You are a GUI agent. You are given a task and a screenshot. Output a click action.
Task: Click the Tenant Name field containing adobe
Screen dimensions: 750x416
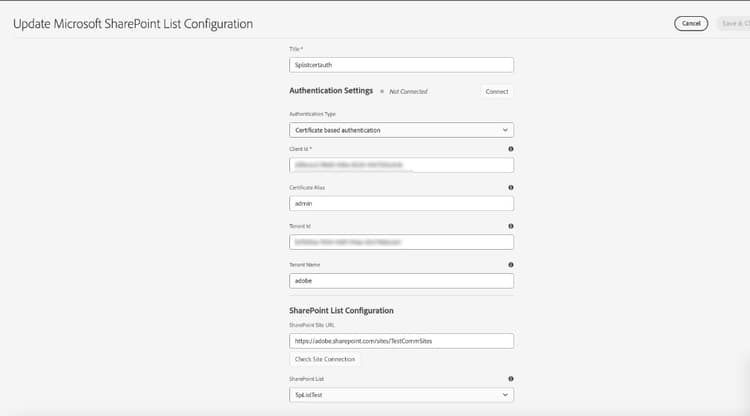coord(401,281)
